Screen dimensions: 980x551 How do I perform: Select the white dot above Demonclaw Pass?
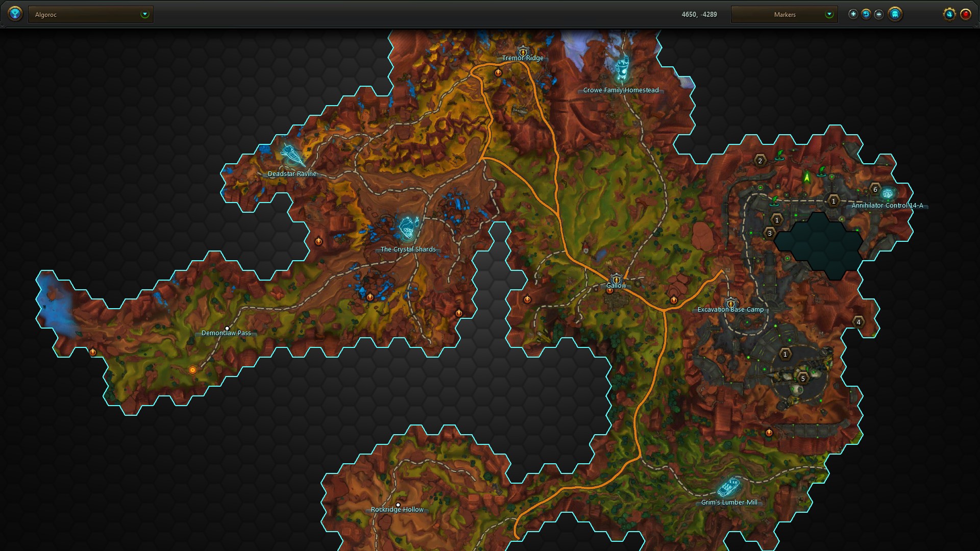tap(227, 329)
